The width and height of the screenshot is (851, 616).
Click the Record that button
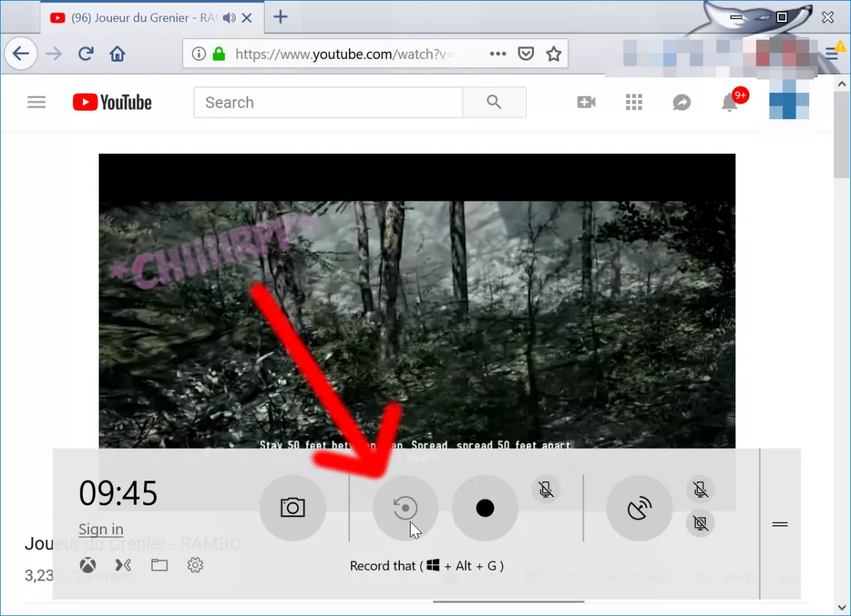click(406, 508)
